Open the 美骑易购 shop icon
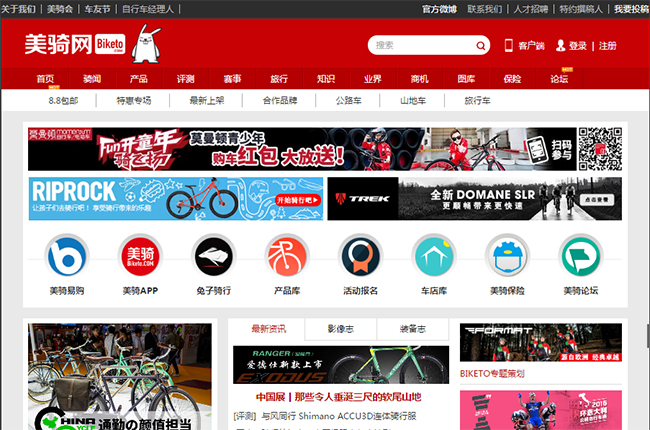This screenshot has width=650, height=430. click(x=66, y=256)
